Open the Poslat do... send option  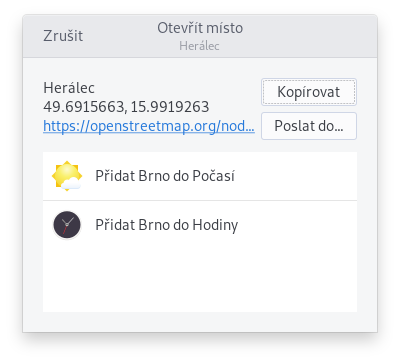(309, 126)
